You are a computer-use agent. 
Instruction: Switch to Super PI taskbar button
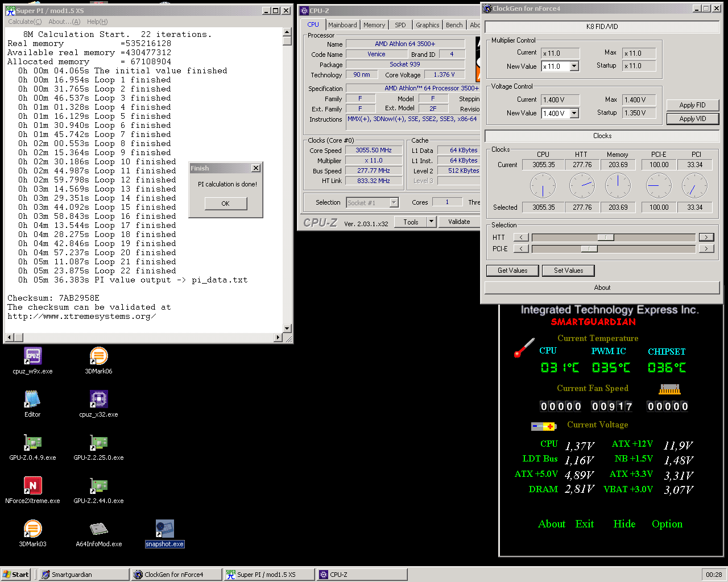tap(270, 575)
